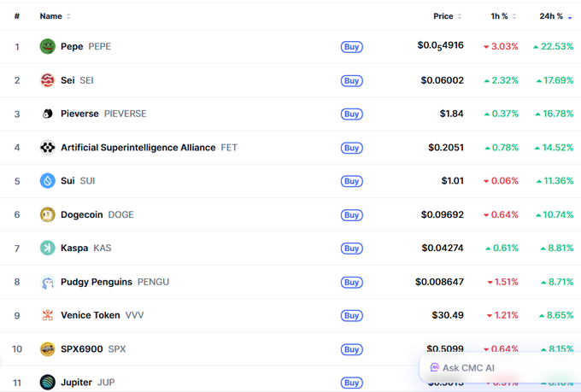This screenshot has width=581, height=392.
Task: Click Sei's price $0.06002
Action: coord(443,80)
